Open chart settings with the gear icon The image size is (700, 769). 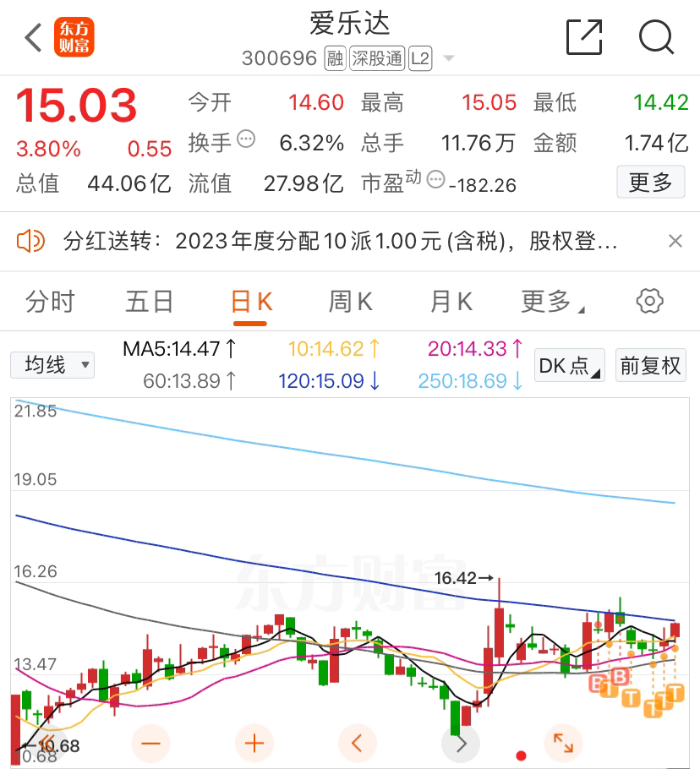pyautogui.click(x=649, y=301)
